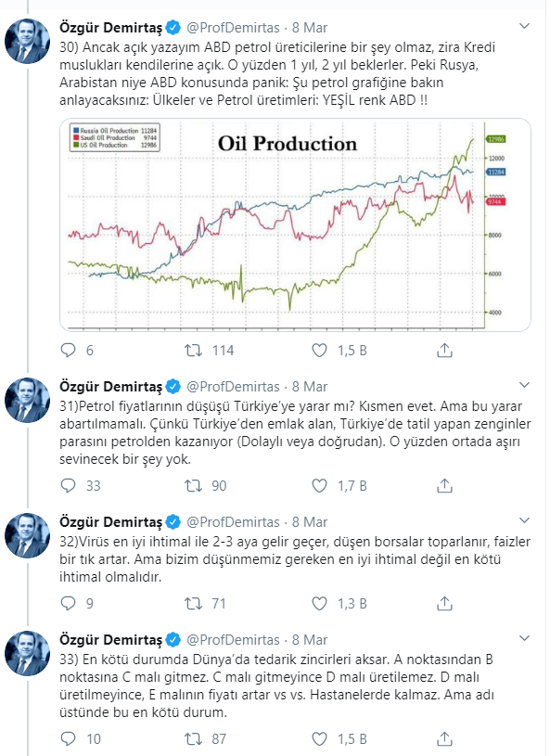The height and width of the screenshot is (756, 550).
Task: Open the 8 Mar timestamp on tweet 30
Action: 310,28
